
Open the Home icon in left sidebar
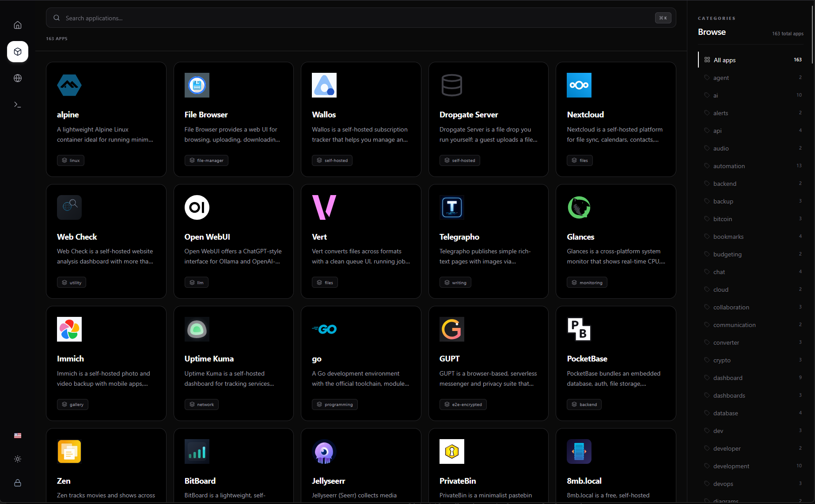coord(18,25)
